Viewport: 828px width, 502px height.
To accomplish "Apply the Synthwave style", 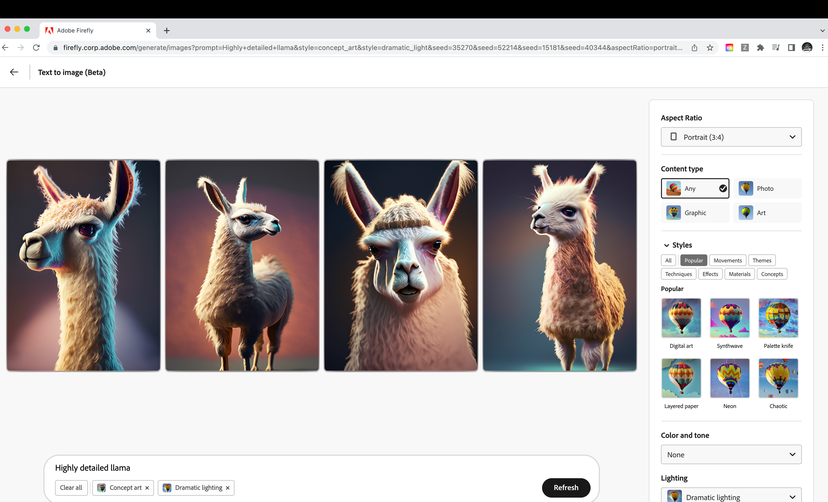I will (x=730, y=318).
